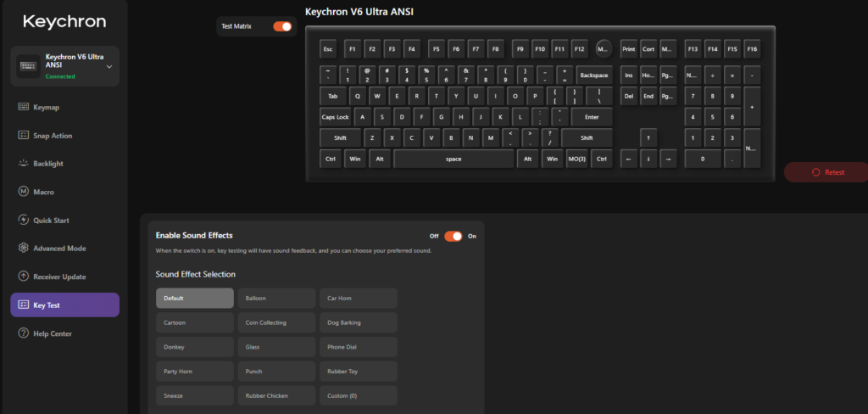
Task: Click the F16 key
Action: [x=752, y=48]
